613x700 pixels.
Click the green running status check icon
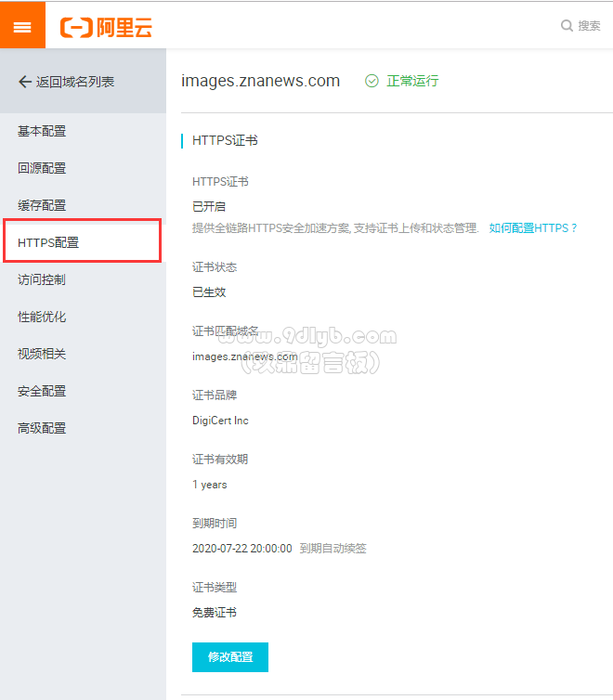point(372,81)
